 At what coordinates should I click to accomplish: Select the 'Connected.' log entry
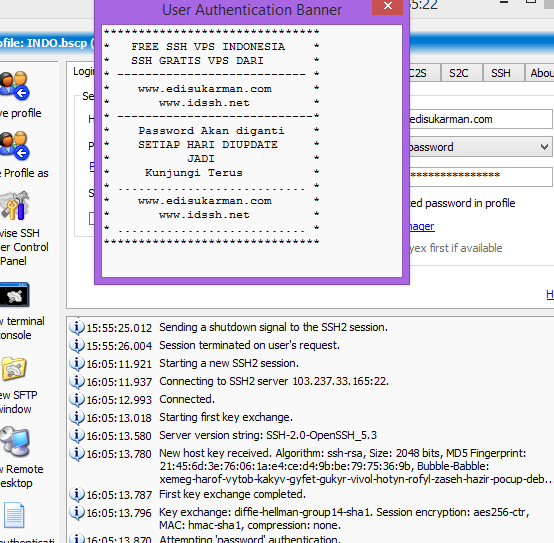tap(187, 400)
